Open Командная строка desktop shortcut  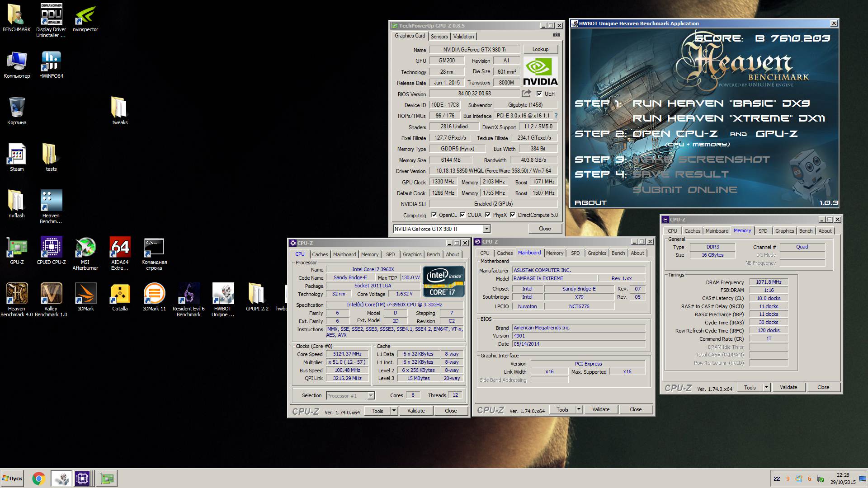tap(154, 253)
